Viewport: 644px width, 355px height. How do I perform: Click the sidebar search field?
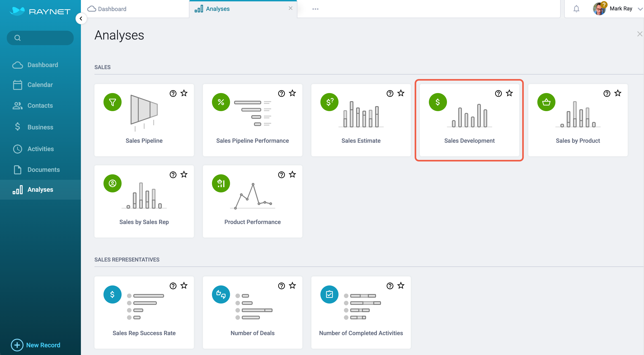pos(40,38)
